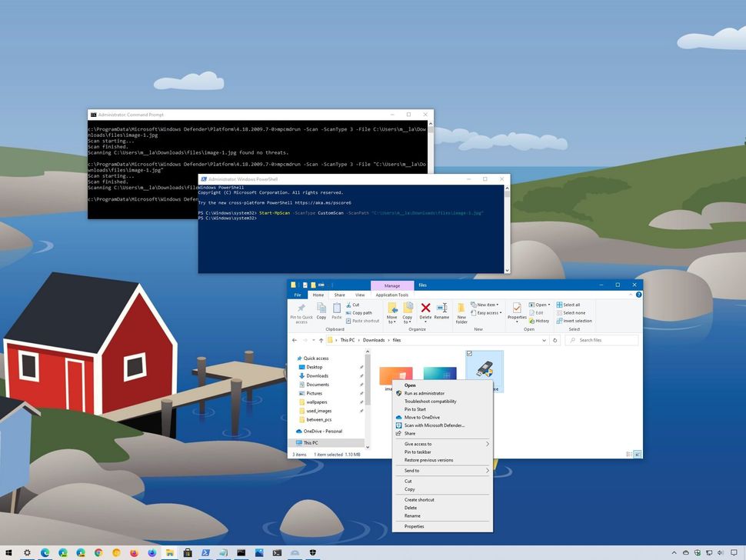Click the History icon in the ribbon
The image size is (746, 560).
[x=541, y=321]
